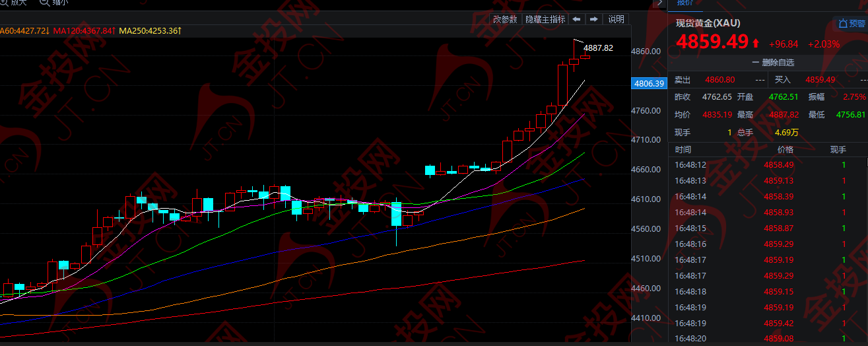868x346 pixels.
Task: Click the amplitude value 2.75%
Action: pos(854,97)
